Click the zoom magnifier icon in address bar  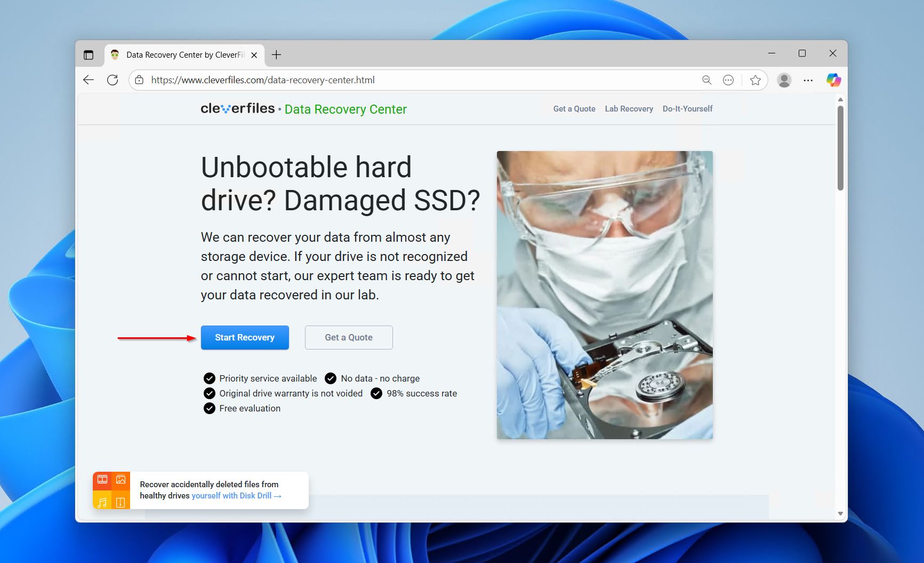tap(706, 80)
